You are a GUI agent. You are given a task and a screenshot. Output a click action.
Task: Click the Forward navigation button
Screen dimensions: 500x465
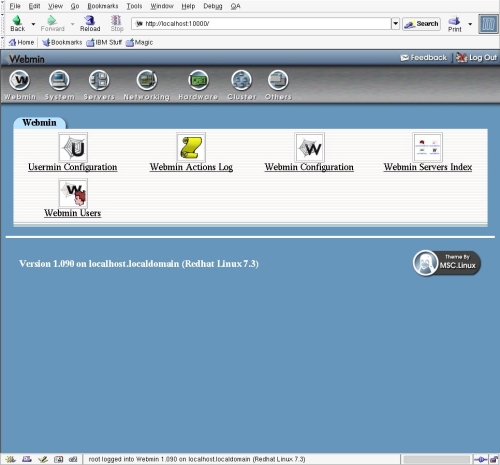tap(52, 24)
